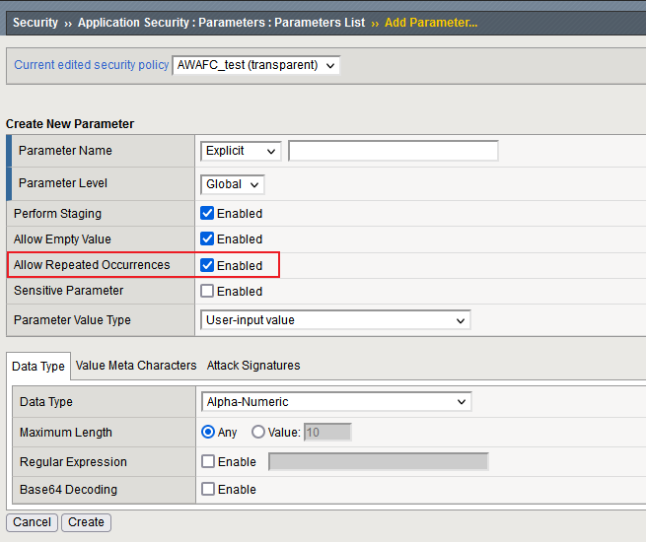Enable the Sensitive Parameter checkbox
Image resolution: width=646 pixels, height=542 pixels.
[x=207, y=291]
